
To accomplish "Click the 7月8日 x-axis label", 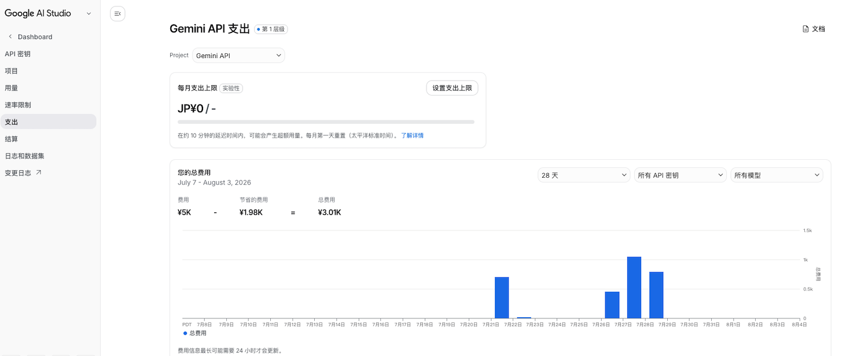I will 204,325.
